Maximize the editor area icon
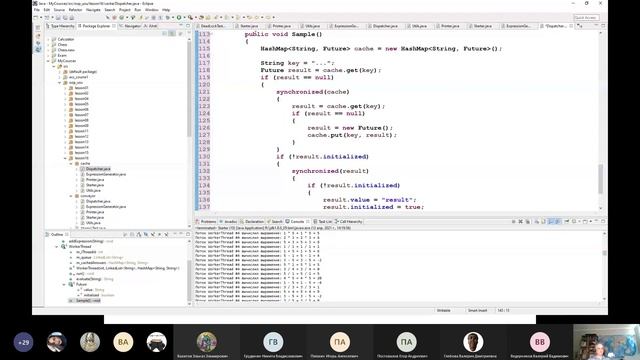This screenshot has height=360, width=640. pos(603,26)
